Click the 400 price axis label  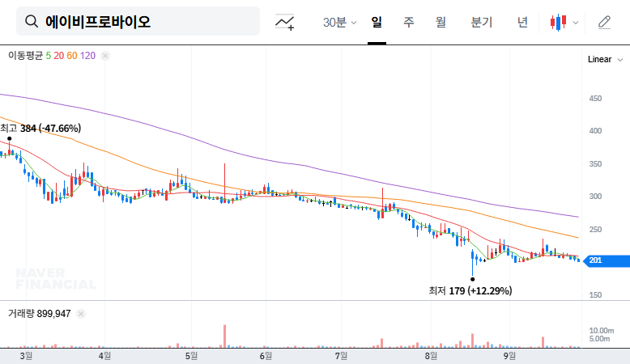pyautogui.click(x=595, y=131)
